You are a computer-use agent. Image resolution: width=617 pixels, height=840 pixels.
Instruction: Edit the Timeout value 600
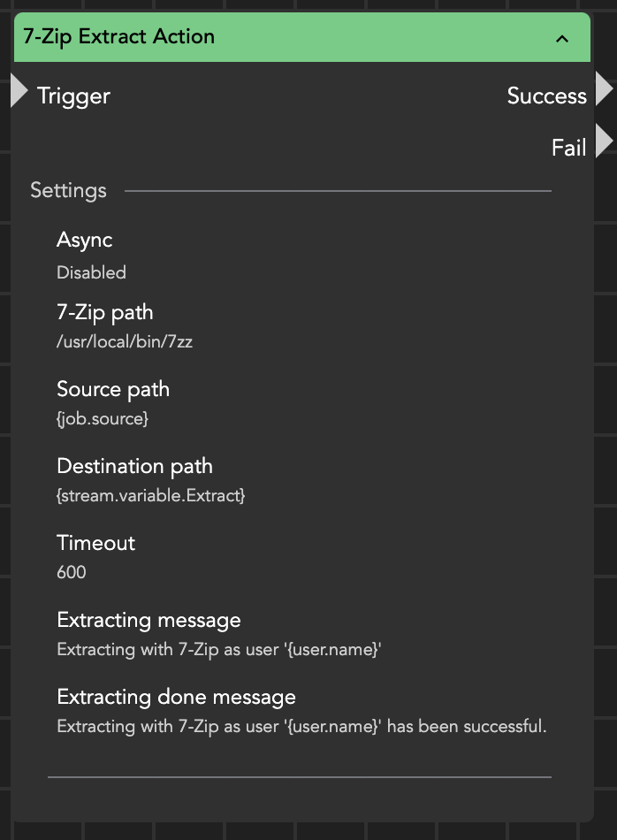72,572
